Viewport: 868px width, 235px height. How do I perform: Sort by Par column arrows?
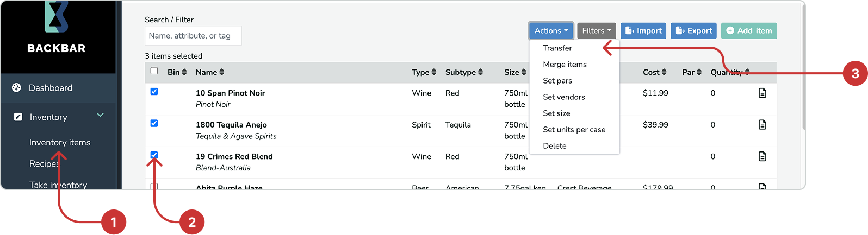tap(699, 72)
